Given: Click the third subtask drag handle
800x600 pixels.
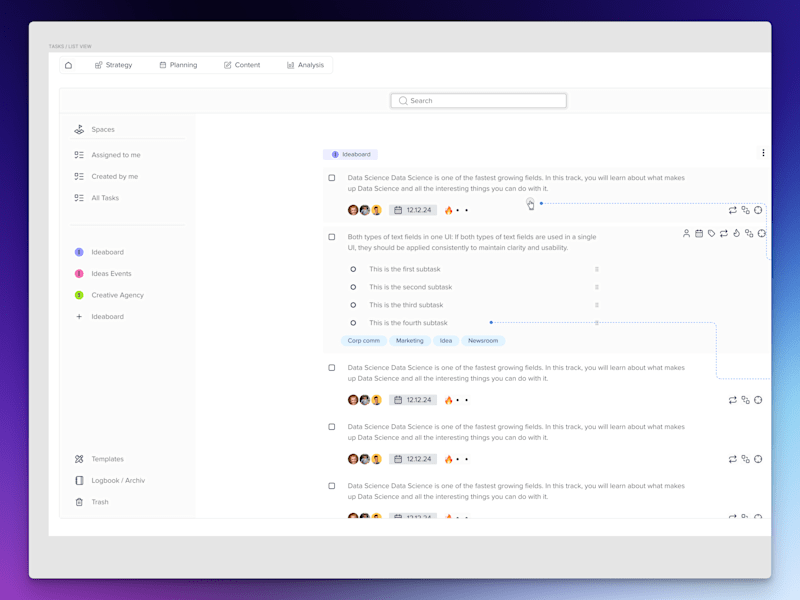Looking at the screenshot, I should pos(596,305).
